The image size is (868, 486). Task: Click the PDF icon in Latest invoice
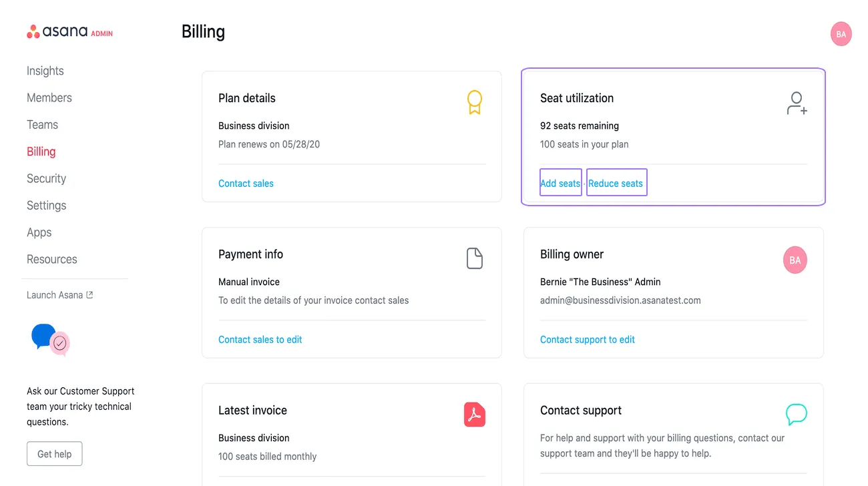474,415
